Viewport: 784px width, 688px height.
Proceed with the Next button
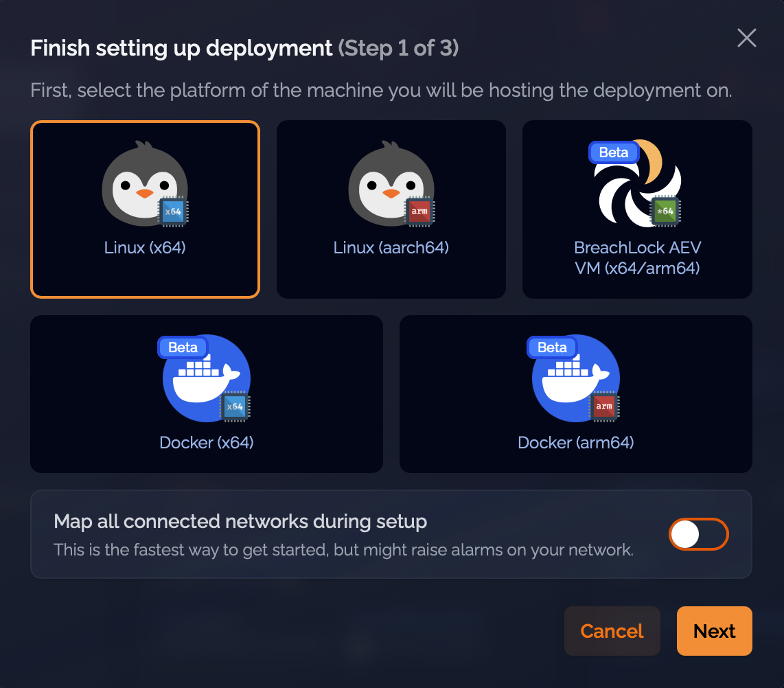click(715, 631)
